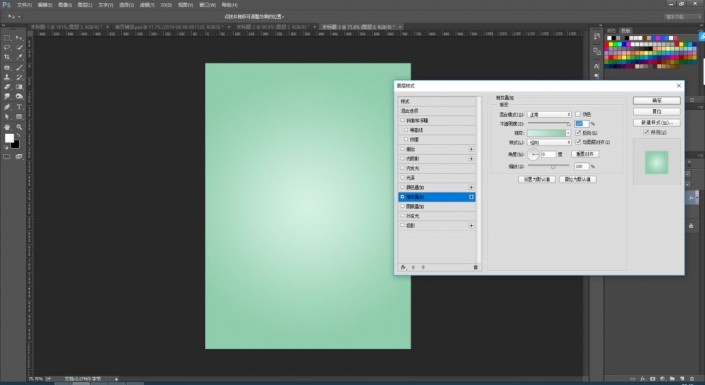Select the Hand tool
705x385 pixels.
pos(7,127)
